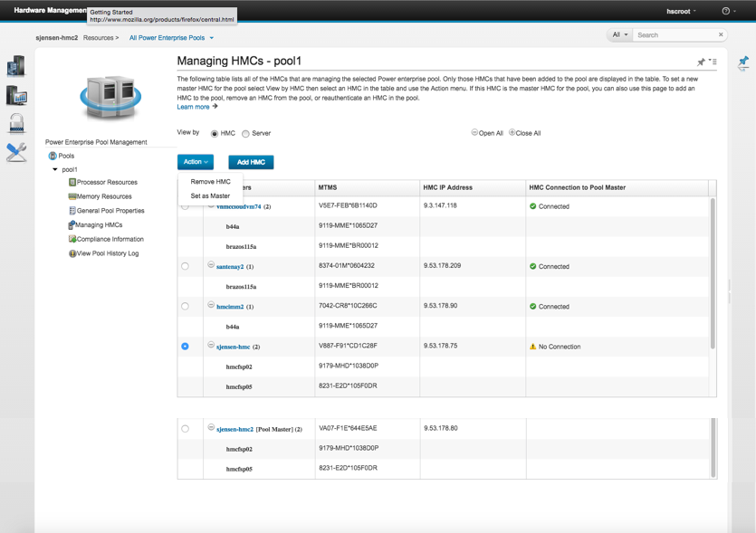This screenshot has height=533, width=756.
Task: Open the Resources icon in left sidebar
Action: (14, 64)
